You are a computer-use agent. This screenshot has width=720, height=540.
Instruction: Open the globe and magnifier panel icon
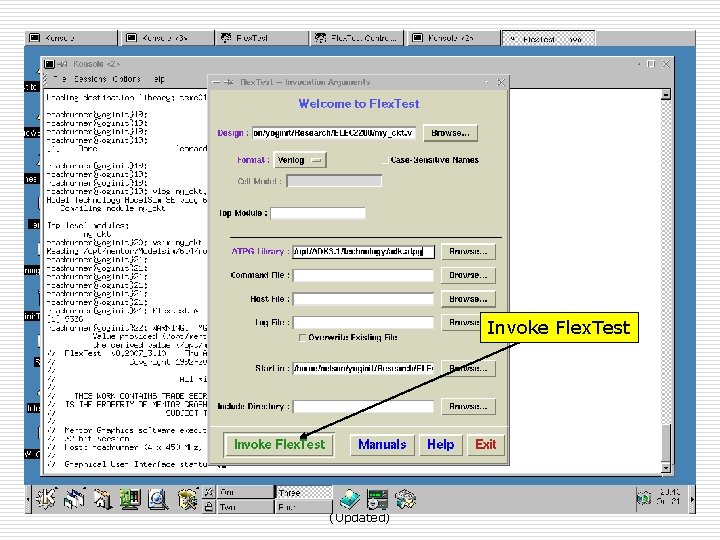tap(158, 500)
